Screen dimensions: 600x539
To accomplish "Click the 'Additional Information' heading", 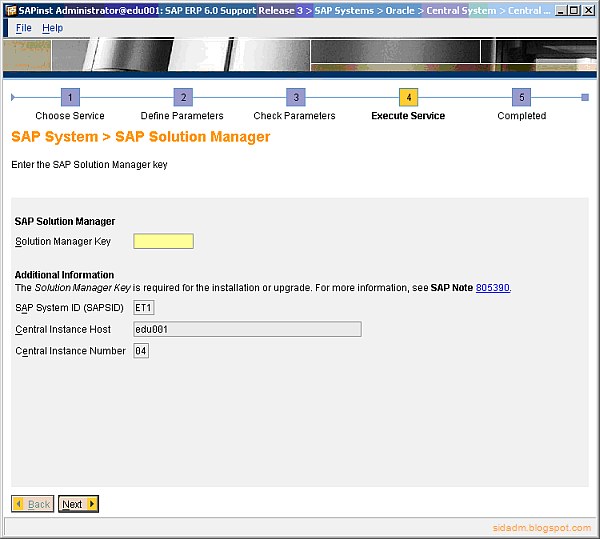I will point(64,275).
